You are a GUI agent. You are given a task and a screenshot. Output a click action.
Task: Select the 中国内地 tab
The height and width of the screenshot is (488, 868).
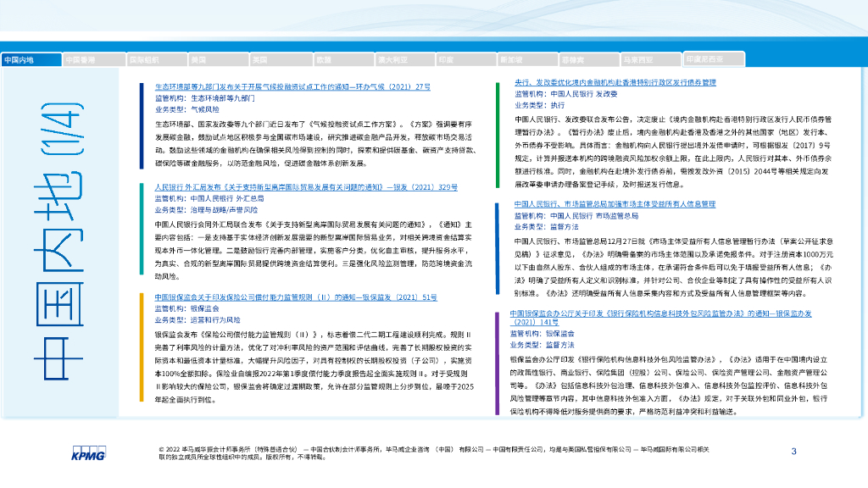31,60
